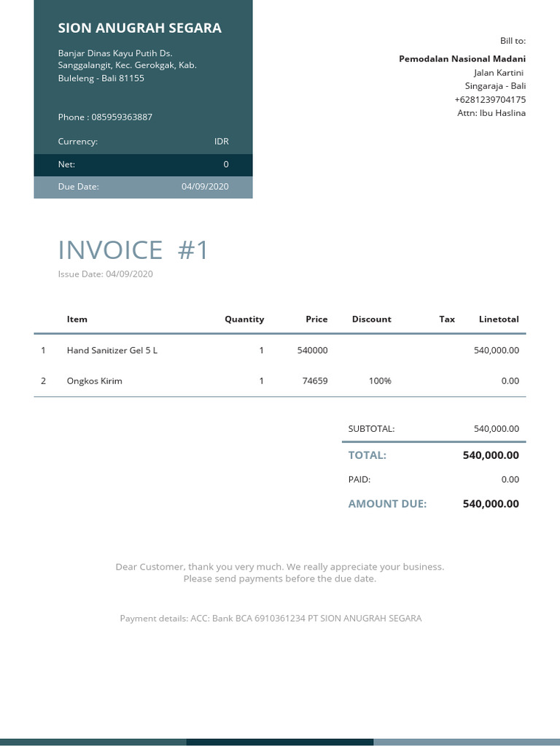Image resolution: width=560 pixels, height=747 pixels.
Task: Select the 'Hand Sanitizer Gel 5 L' item
Action: [x=112, y=351]
